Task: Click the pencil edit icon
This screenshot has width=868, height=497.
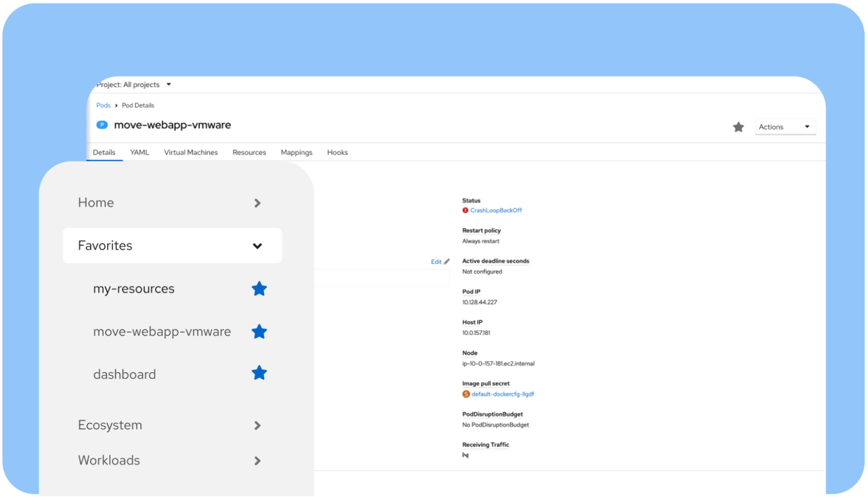Action: pos(447,262)
